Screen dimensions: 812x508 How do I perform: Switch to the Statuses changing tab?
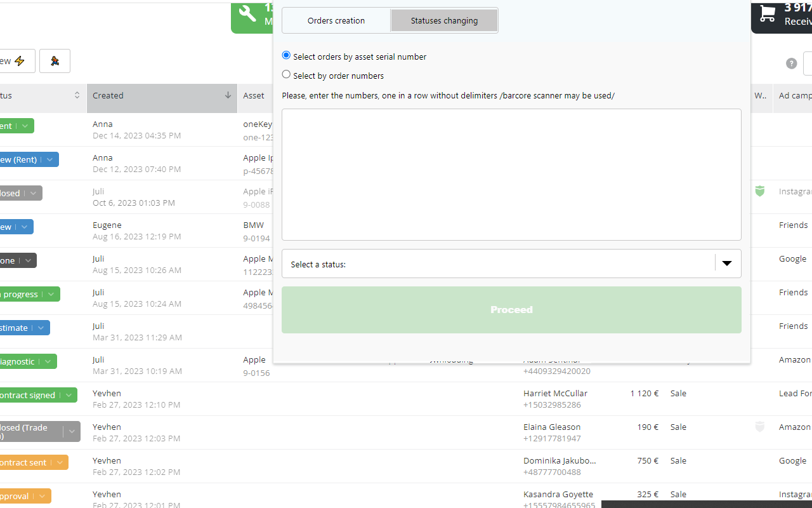point(444,20)
